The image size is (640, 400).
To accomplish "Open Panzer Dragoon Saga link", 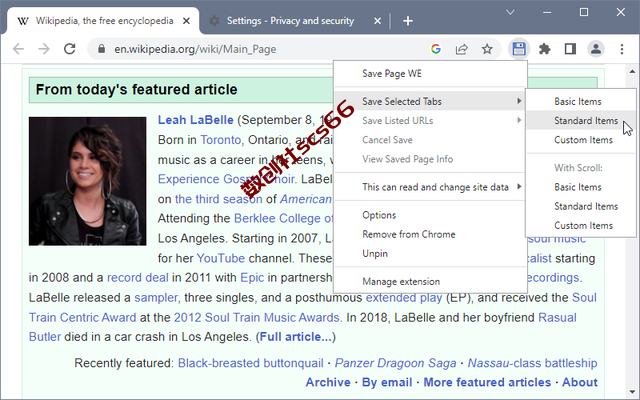I will coord(396,363).
